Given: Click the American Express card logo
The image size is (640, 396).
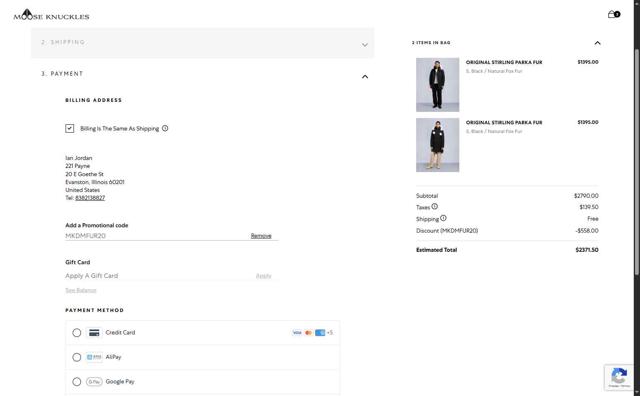Looking at the screenshot, I should [x=320, y=333].
